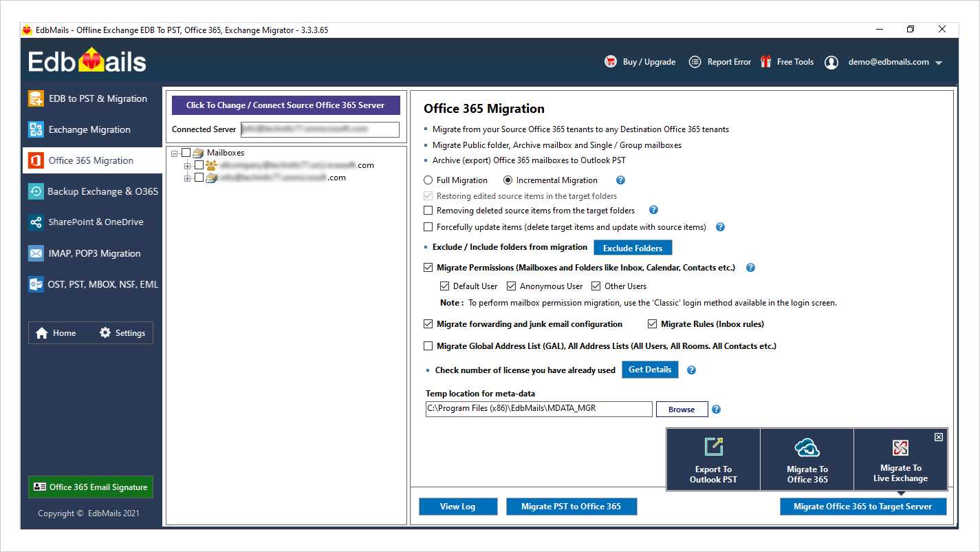Viewport: 980px width, 552px height.
Task: Toggle Migrate Permissions checkbox
Action: [x=428, y=268]
